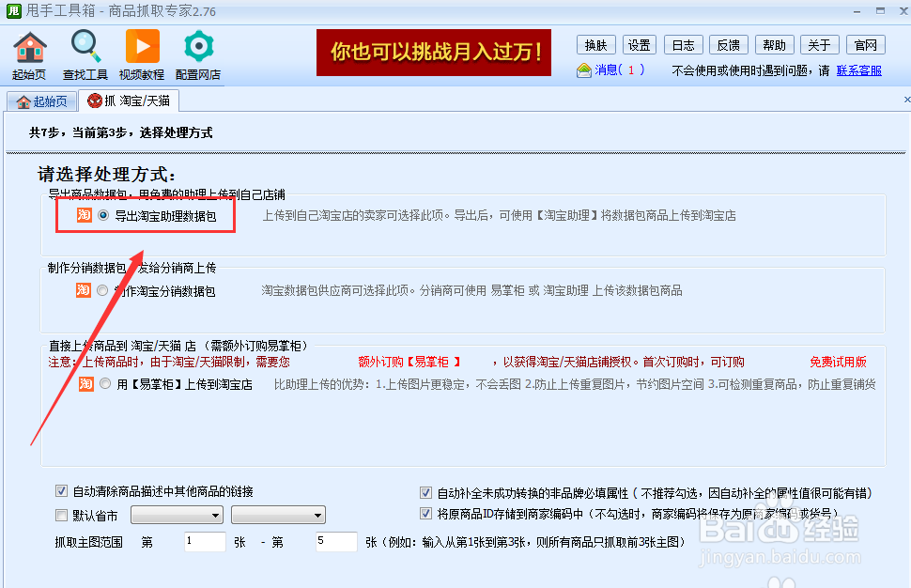Viewport: 911px width, 588px height.
Task: Enable the 默认省市 checkbox
Action: [x=62, y=515]
